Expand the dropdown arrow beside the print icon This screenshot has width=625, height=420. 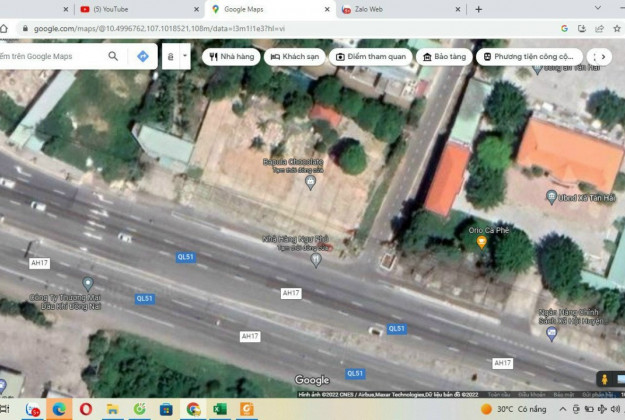click(x=185, y=56)
